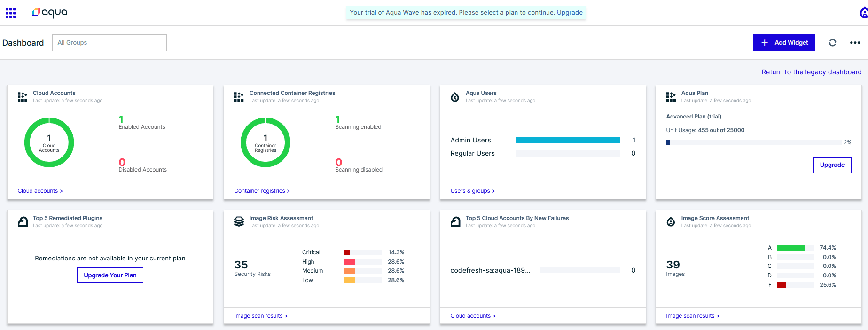Screen dimensions: 868x330
Task: Click the '39 Images' figure
Action: pos(675,268)
